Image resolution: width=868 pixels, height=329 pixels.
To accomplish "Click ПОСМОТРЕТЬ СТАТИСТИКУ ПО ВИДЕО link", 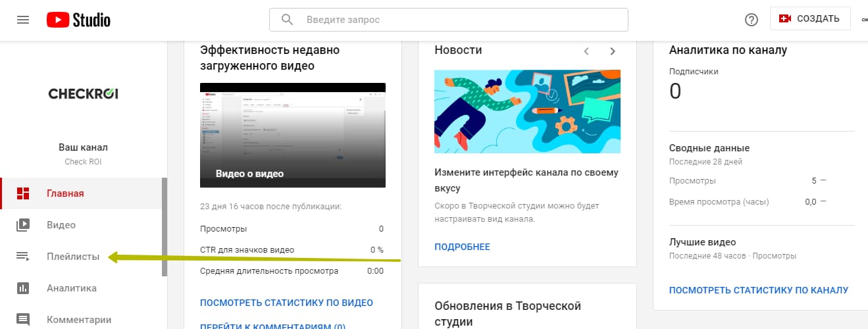I will coord(286,303).
